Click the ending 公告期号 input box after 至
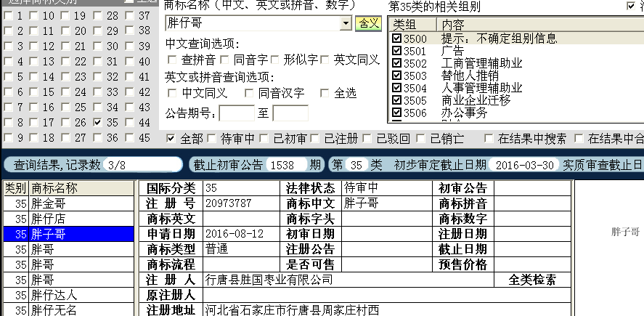Screen dimensions: 644x316 tap(290, 113)
